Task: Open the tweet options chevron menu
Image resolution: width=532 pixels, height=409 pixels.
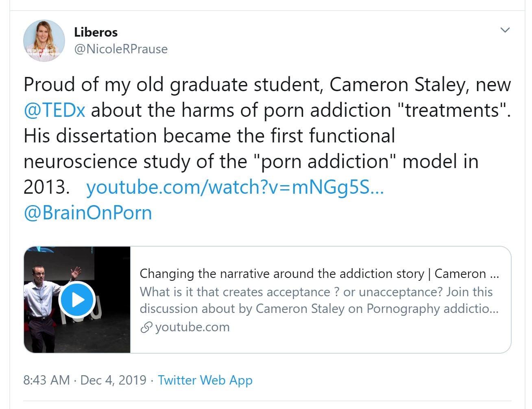Action: 505,30
